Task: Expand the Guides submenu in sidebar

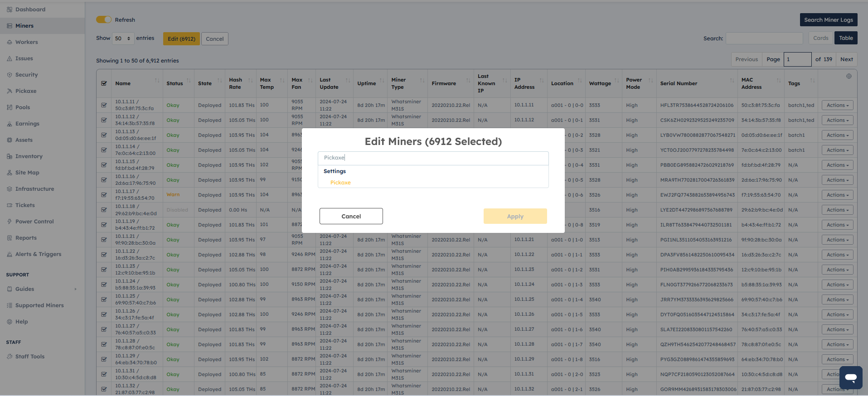Action: click(x=75, y=289)
